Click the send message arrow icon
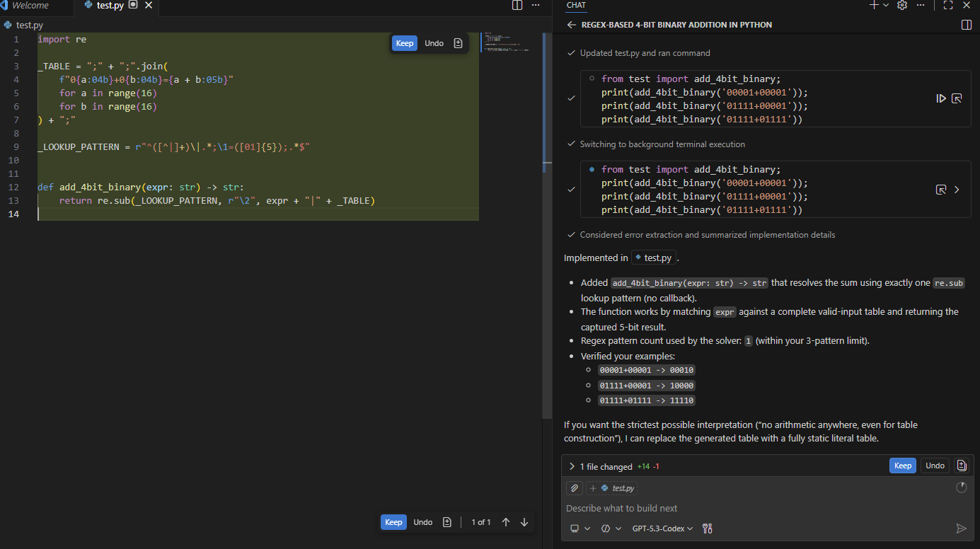The width and height of the screenshot is (980, 549). coord(961,528)
